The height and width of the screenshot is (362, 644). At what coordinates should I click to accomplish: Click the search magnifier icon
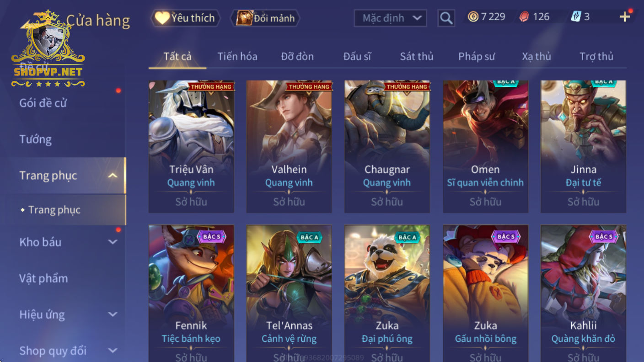pyautogui.click(x=446, y=18)
